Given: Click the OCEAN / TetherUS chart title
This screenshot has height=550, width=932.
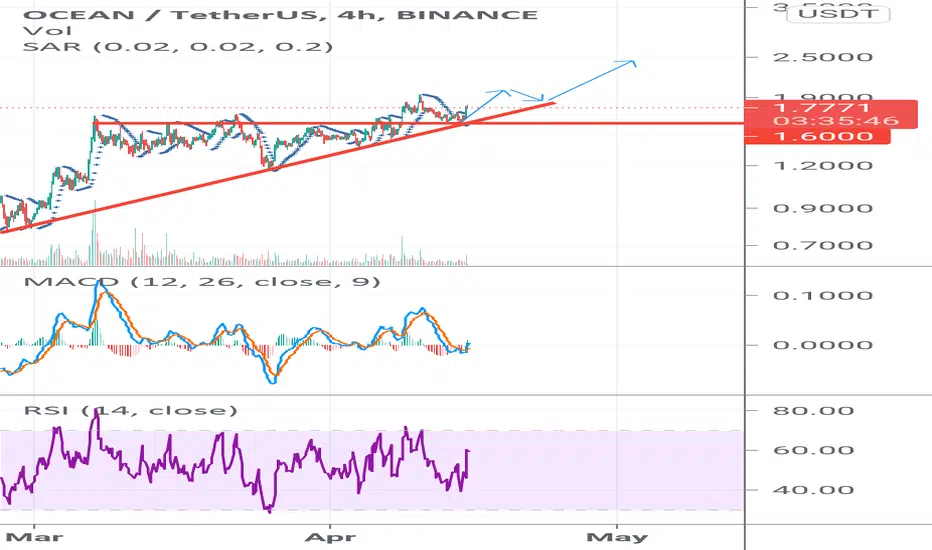Looking at the screenshot, I should point(280,14).
